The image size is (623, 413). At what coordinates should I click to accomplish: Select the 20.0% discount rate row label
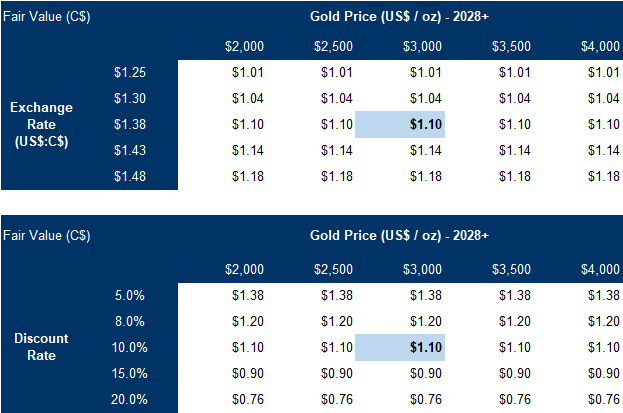pos(131,400)
